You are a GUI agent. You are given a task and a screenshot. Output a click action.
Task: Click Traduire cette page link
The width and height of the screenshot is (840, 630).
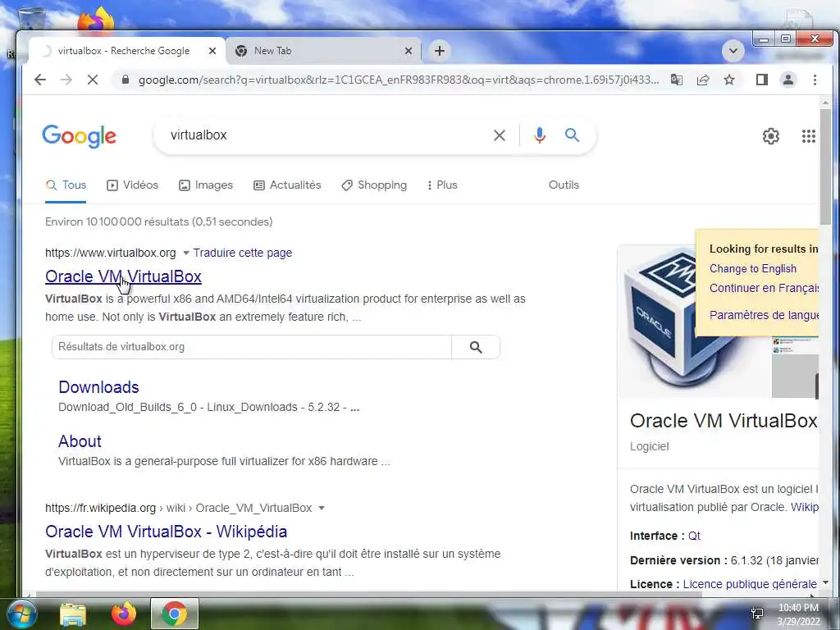point(243,253)
